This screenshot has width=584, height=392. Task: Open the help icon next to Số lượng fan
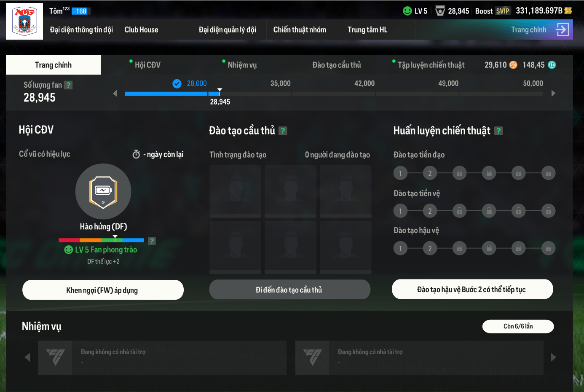[68, 85]
